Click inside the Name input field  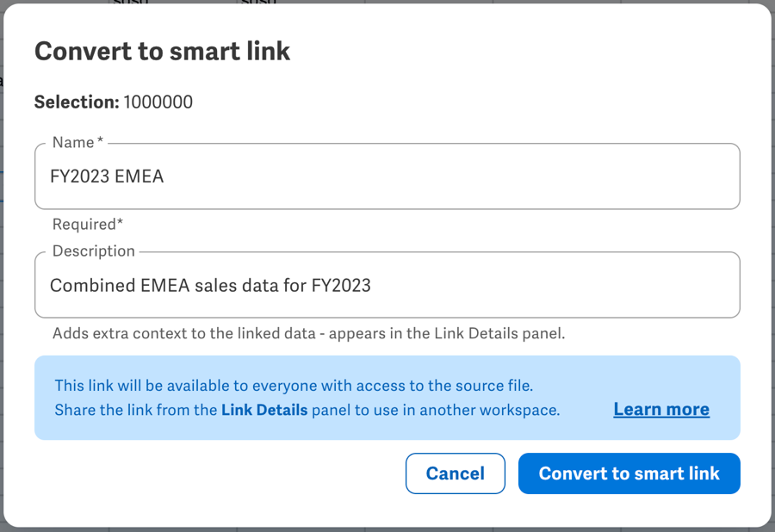(387, 176)
